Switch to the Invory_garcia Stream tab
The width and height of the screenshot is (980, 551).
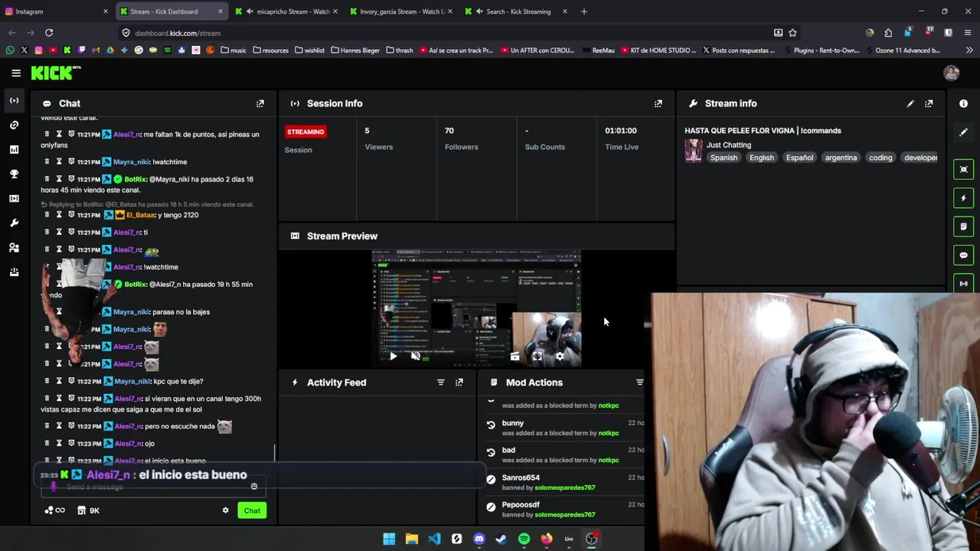(x=403, y=11)
